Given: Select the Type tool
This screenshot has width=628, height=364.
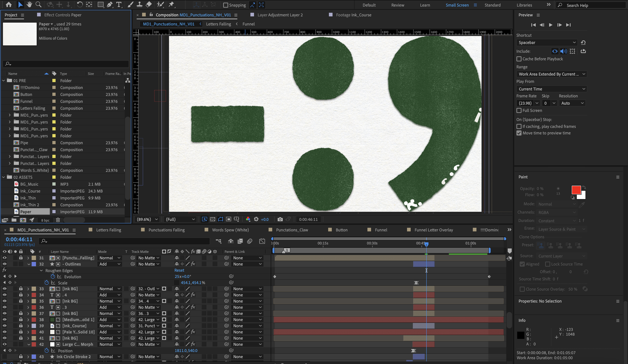Looking at the screenshot, I should (x=119, y=5).
